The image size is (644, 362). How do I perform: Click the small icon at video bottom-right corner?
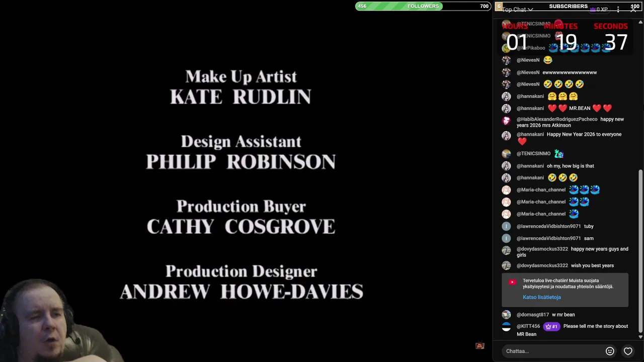click(480, 345)
